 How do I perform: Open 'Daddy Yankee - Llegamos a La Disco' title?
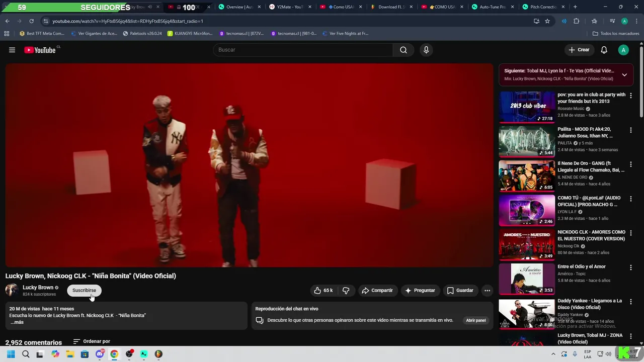coord(590,304)
